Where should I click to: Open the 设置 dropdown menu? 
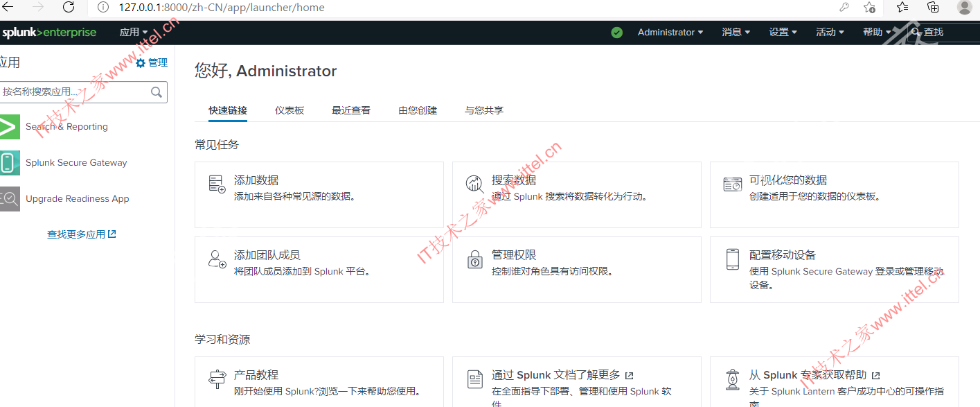(x=783, y=33)
